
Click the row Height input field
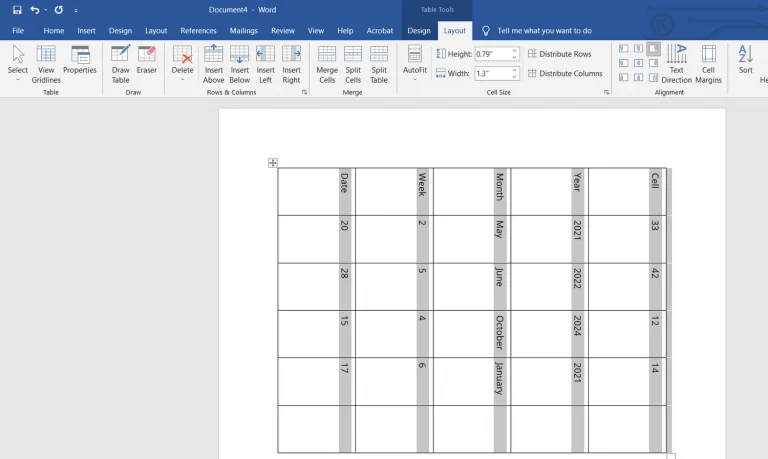point(492,54)
